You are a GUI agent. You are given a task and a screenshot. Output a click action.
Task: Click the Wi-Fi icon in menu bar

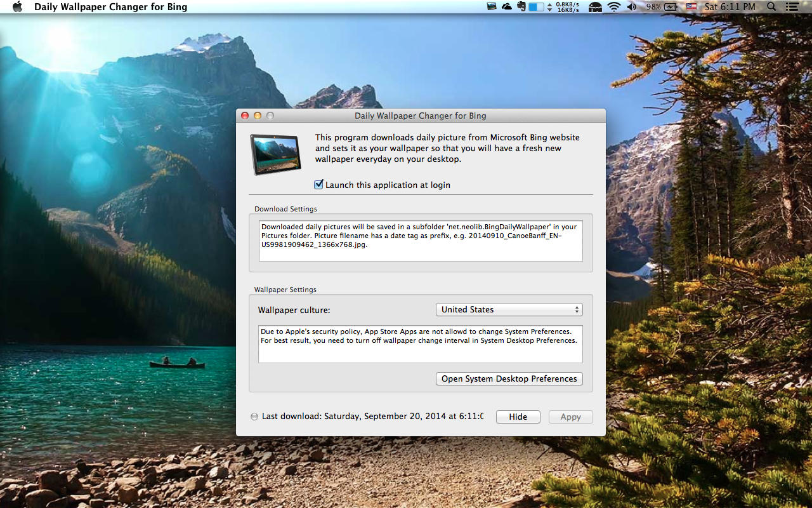point(613,7)
